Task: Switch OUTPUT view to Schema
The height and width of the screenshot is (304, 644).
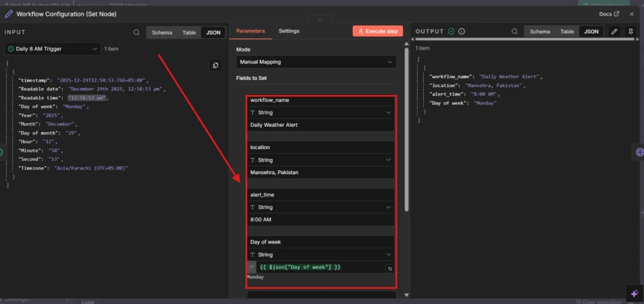Action: coord(540,31)
